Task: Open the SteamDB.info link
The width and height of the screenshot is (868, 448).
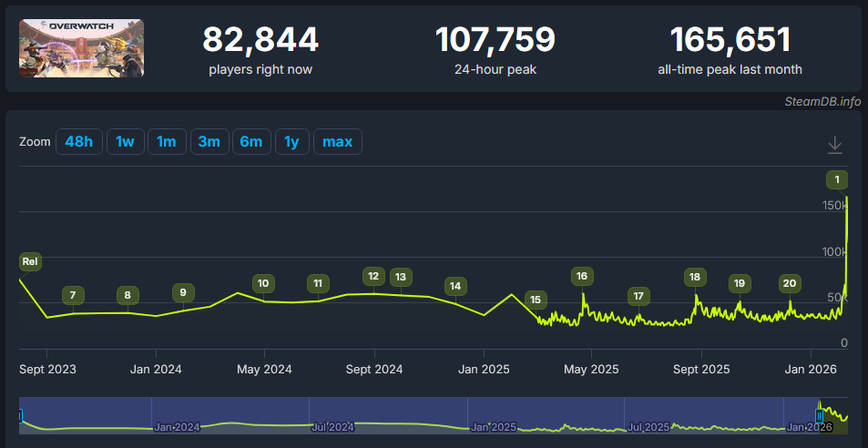Action: [822, 101]
